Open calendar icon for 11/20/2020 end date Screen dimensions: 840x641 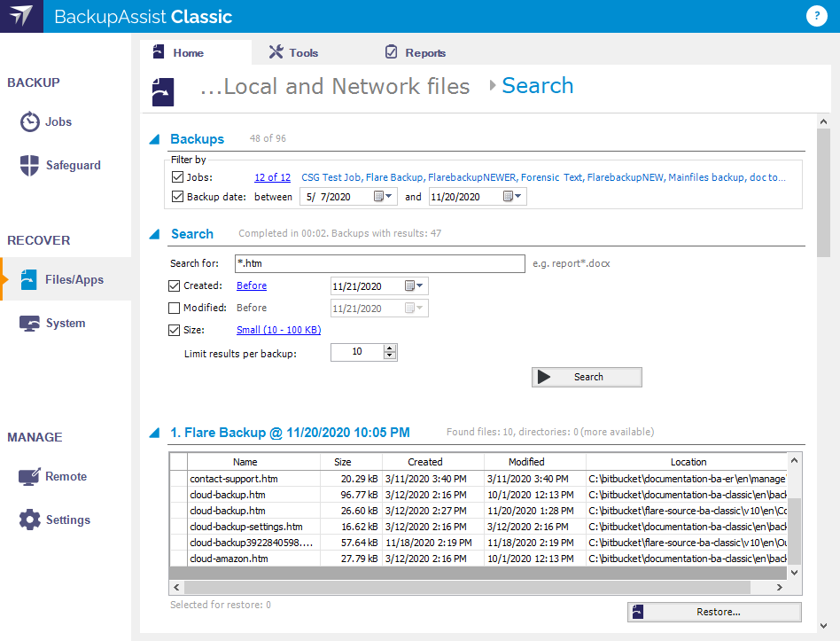[508, 196]
